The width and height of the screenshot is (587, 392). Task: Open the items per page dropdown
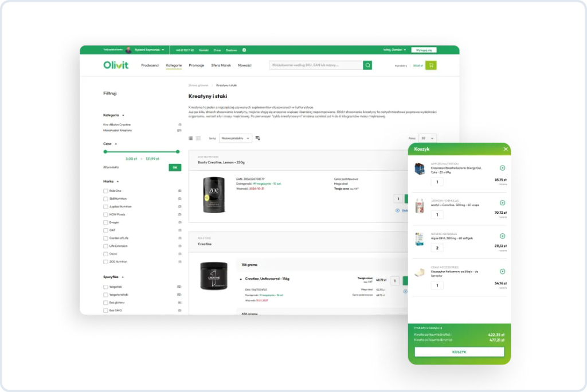point(427,138)
